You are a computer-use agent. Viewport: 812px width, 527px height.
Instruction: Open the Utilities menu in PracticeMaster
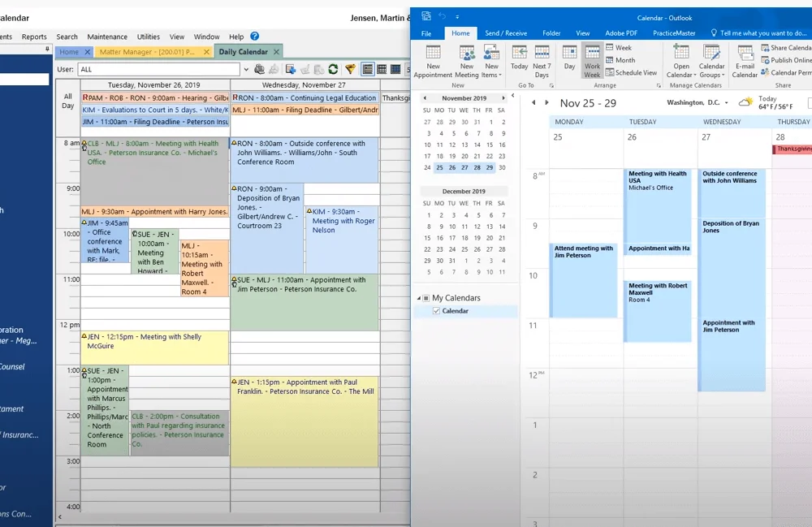(148, 37)
